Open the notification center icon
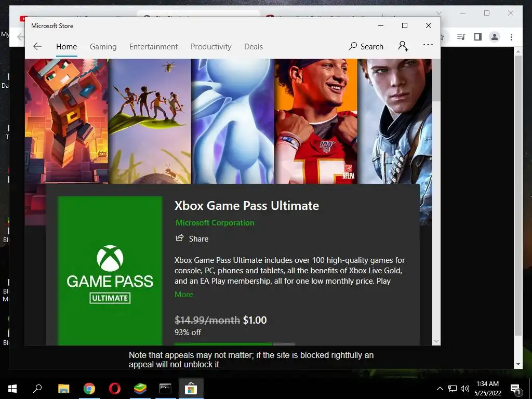 [x=515, y=389]
